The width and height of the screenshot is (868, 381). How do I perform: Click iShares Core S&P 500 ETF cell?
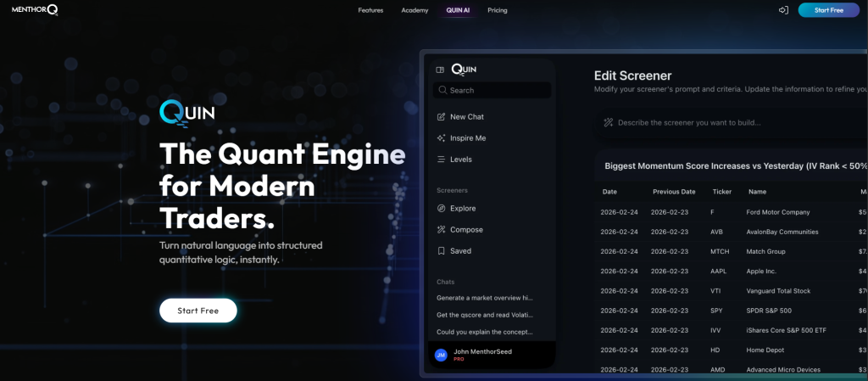(786, 330)
